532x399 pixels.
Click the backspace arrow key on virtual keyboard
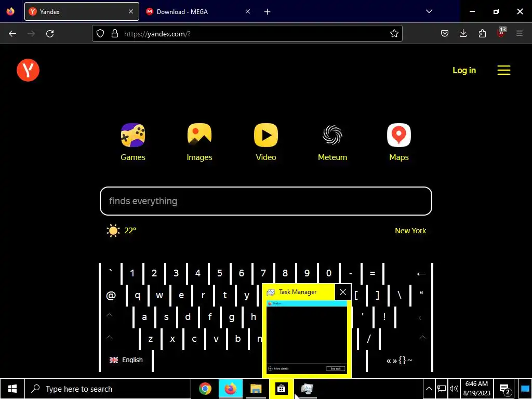pos(421,274)
